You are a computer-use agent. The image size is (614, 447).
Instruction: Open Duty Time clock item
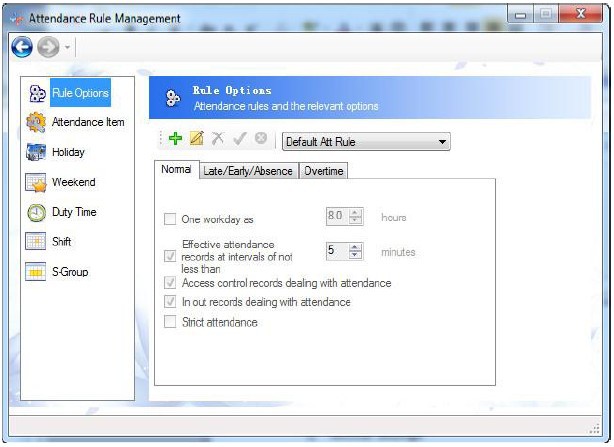click(x=61, y=212)
